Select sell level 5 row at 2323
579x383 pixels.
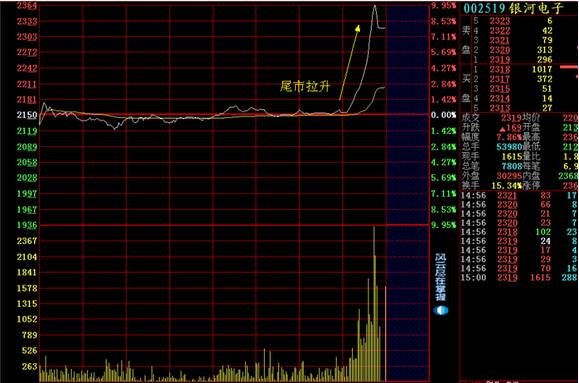(514, 21)
